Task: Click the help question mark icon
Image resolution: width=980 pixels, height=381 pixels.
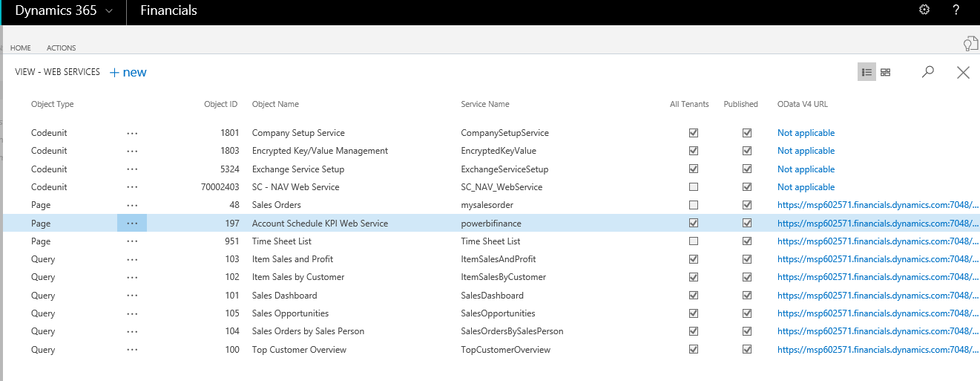Action: (956, 10)
